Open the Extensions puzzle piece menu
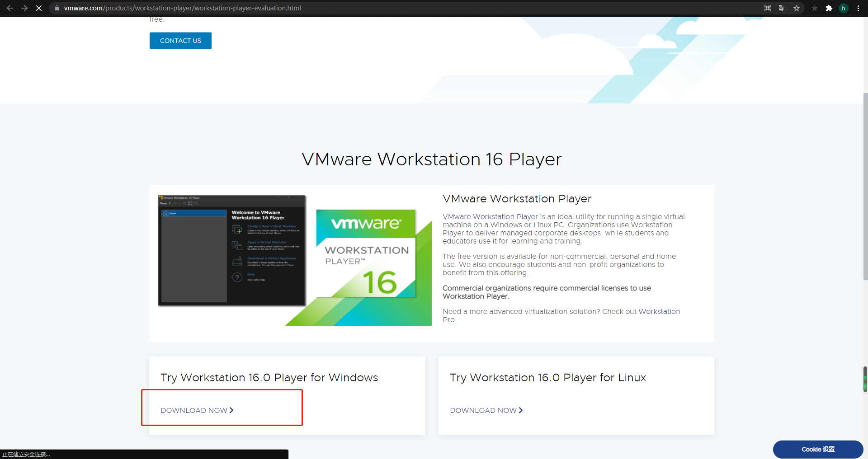 [x=830, y=8]
